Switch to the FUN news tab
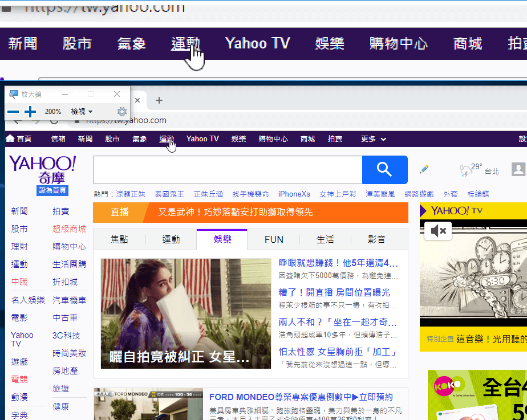 point(274,239)
